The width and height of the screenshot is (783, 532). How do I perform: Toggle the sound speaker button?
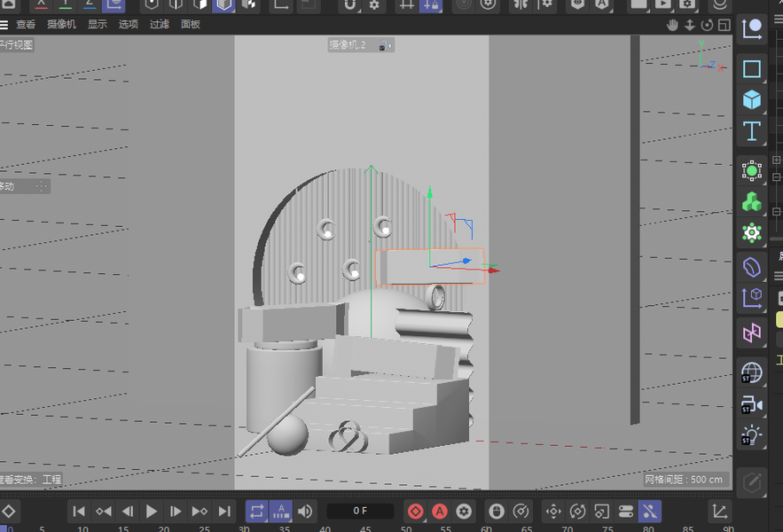305,512
